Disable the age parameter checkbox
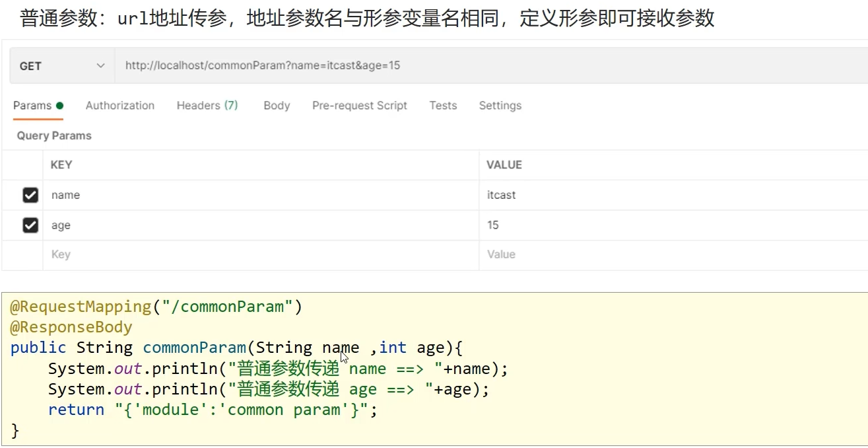The height and width of the screenshot is (448, 868). coord(30,225)
